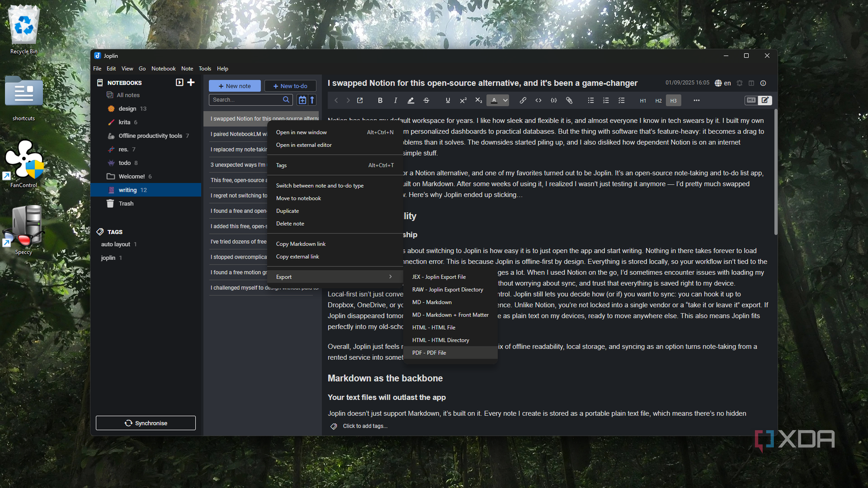Open note properties with the info icon
868x488 pixels.
(763, 83)
